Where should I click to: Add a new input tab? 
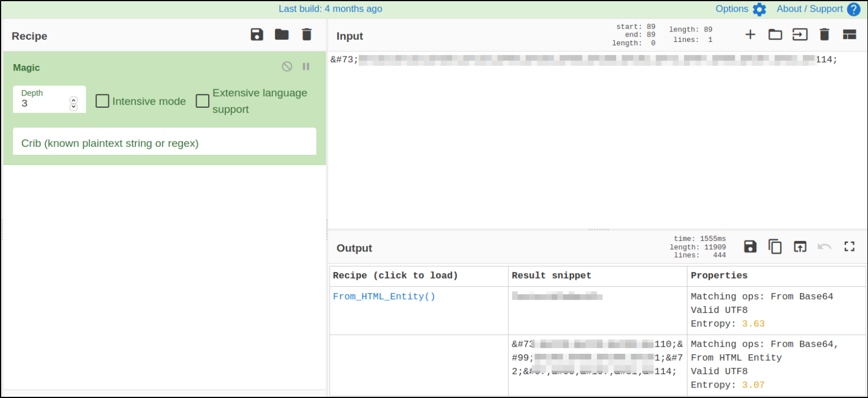pyautogui.click(x=750, y=34)
